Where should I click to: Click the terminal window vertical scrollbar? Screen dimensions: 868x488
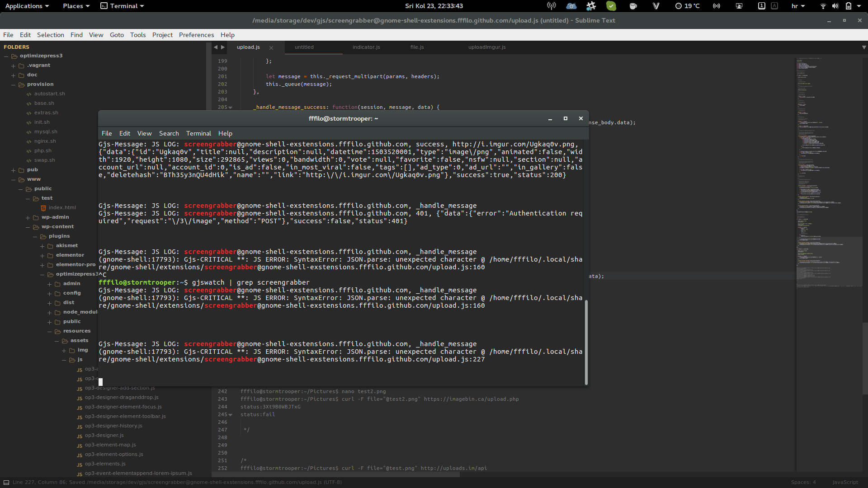click(x=586, y=342)
